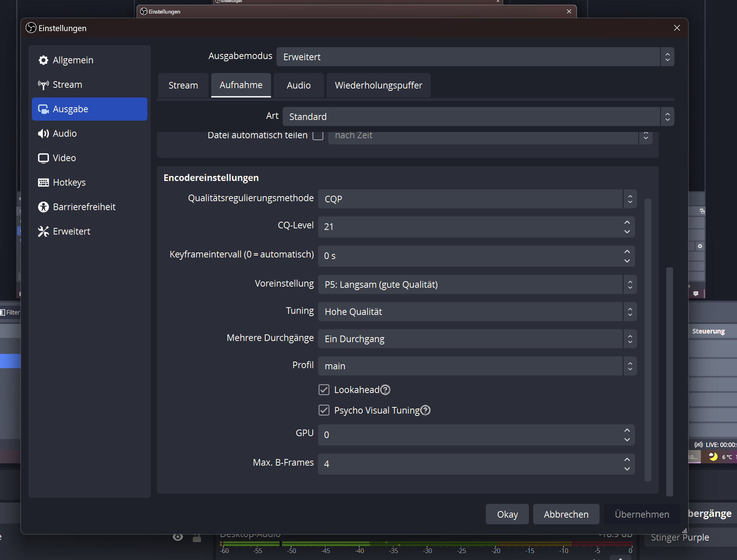
Task: Click the LIVE status icon in OBS
Action: [698, 445]
